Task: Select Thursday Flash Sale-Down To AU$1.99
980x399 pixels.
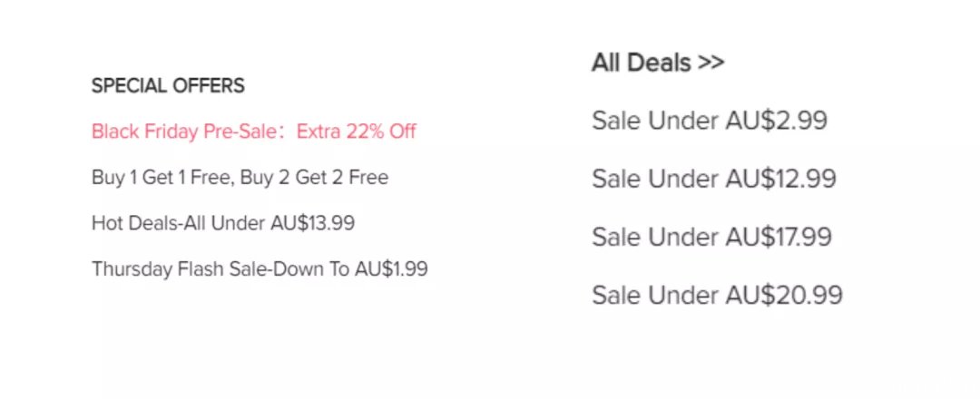Action: 260,269
